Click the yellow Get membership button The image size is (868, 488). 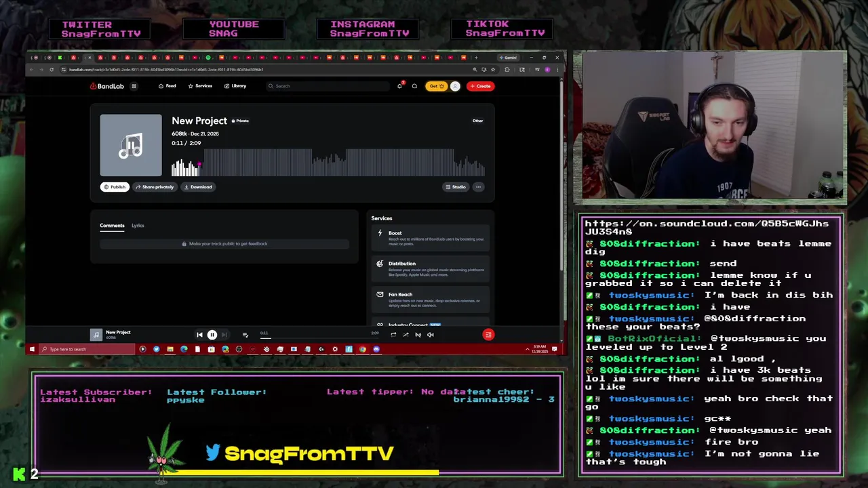(435, 86)
